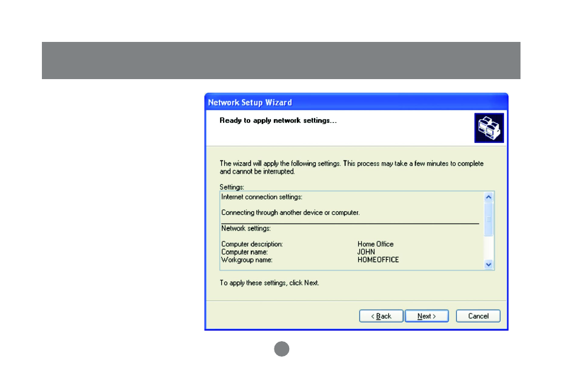
Task: Click the network computers icon in header
Action: [489, 128]
